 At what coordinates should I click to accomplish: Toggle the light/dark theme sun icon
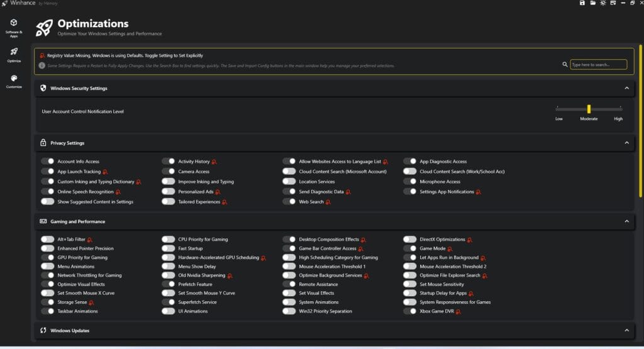pos(603,3)
